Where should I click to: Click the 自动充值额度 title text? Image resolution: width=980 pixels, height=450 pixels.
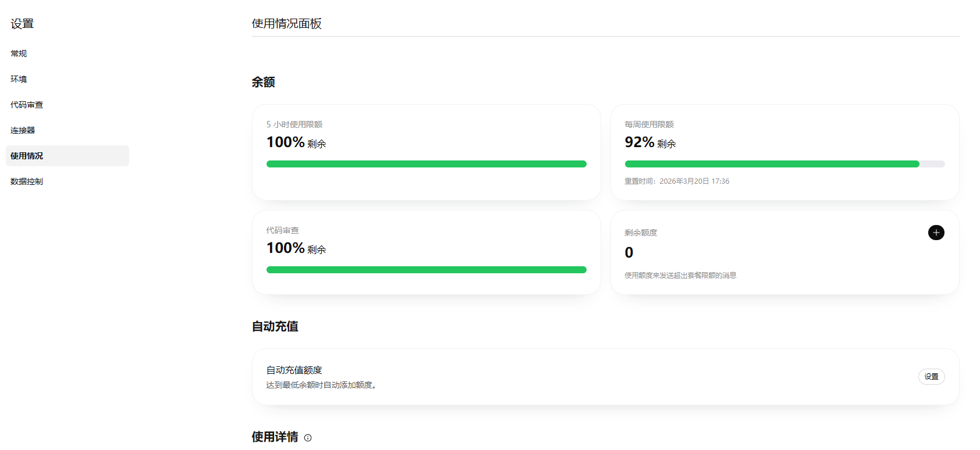coord(294,370)
